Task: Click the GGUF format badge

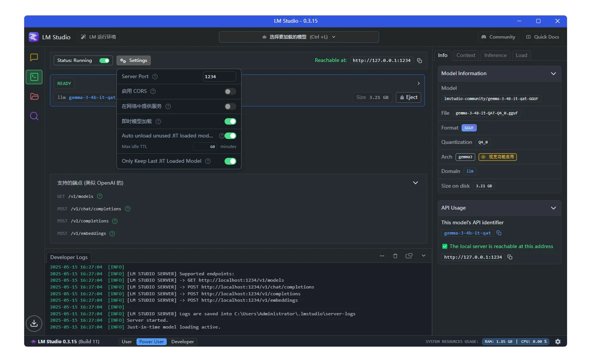Action: (x=469, y=128)
